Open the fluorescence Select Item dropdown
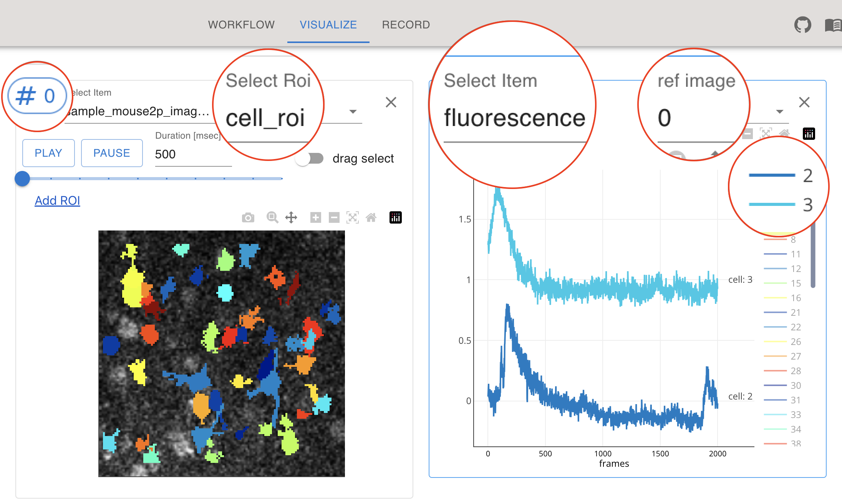The height and width of the screenshot is (504, 842). pos(515,118)
